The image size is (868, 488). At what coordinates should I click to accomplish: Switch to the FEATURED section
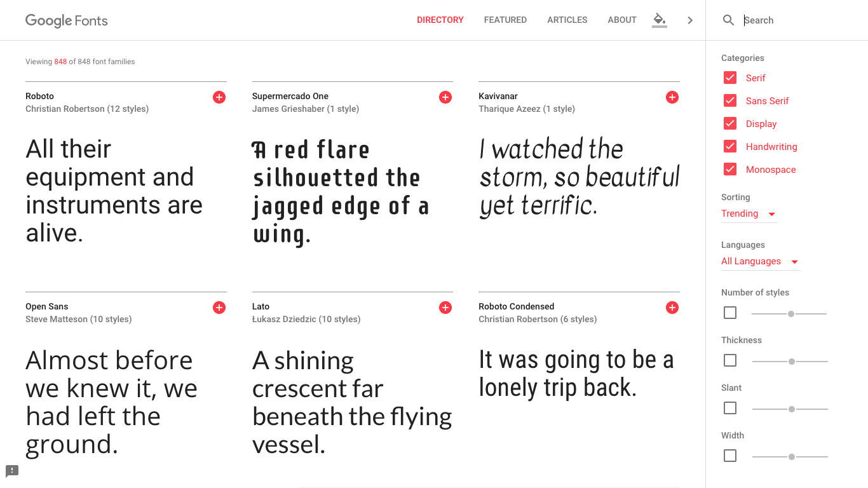[x=505, y=20]
